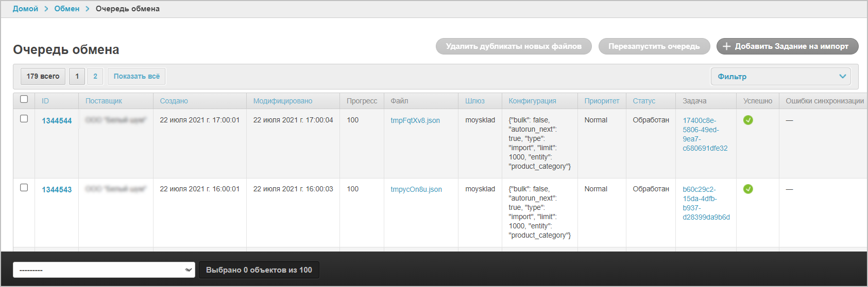Open record ID 1344544
Screen dimensions: 868x287
[57, 121]
